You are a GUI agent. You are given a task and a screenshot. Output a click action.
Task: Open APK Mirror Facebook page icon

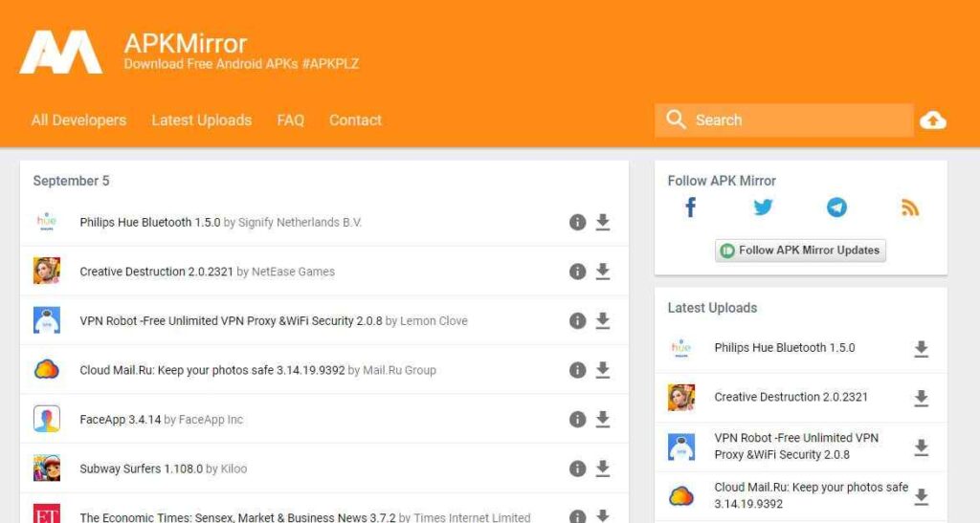coord(690,207)
